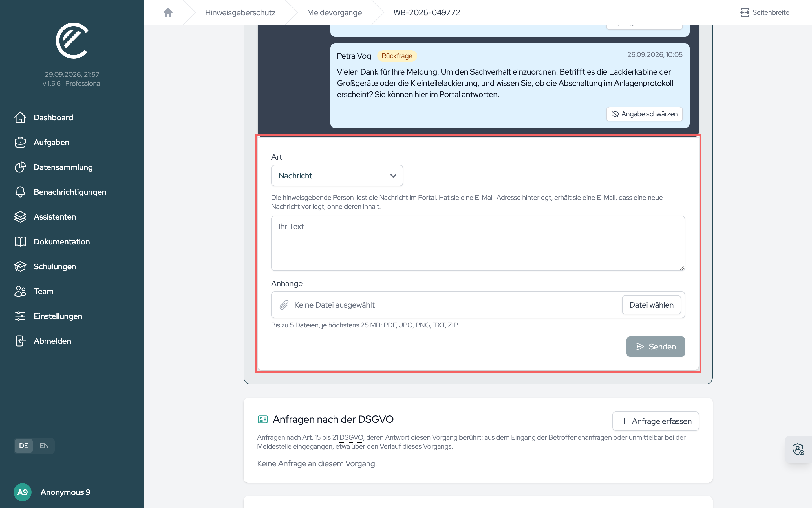Screen dimensions: 812x508
Task: Click the company logo in sidebar
Action: click(x=72, y=40)
